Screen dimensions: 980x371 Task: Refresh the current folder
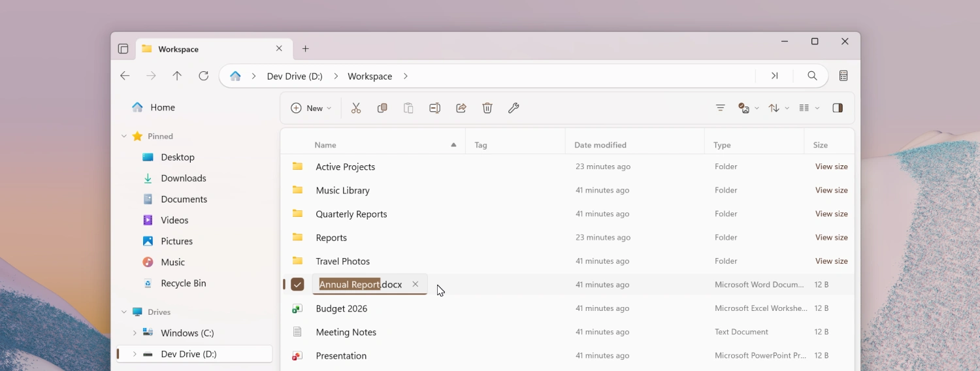tap(203, 76)
